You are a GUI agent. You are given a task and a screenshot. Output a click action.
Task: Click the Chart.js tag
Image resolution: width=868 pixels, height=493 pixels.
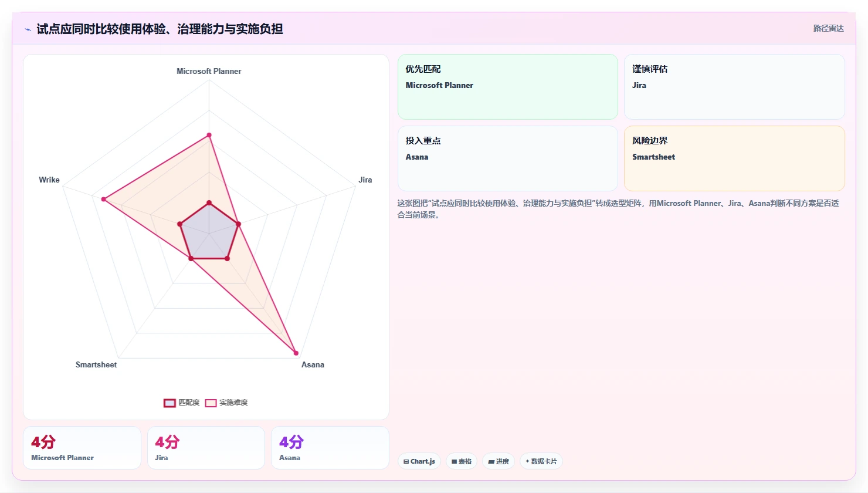point(419,461)
